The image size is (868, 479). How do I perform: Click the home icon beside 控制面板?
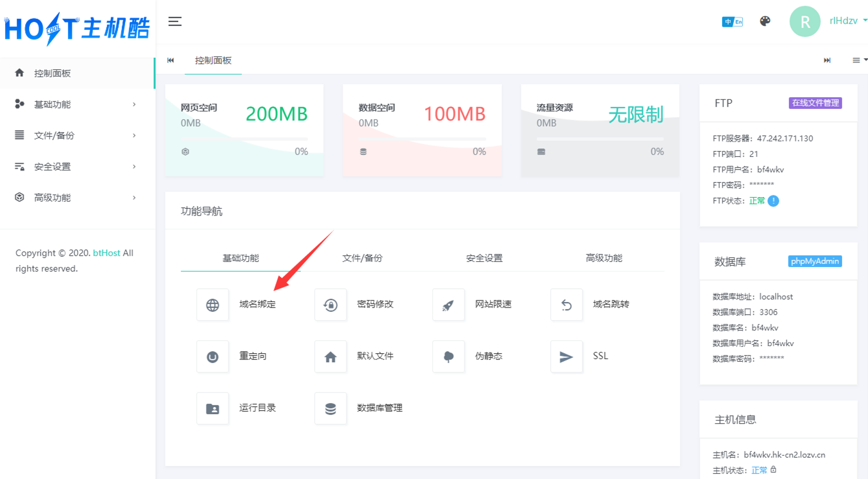19,72
